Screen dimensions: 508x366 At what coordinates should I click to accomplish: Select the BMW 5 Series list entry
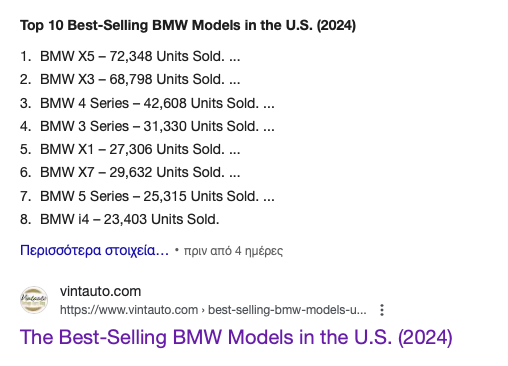point(147,196)
